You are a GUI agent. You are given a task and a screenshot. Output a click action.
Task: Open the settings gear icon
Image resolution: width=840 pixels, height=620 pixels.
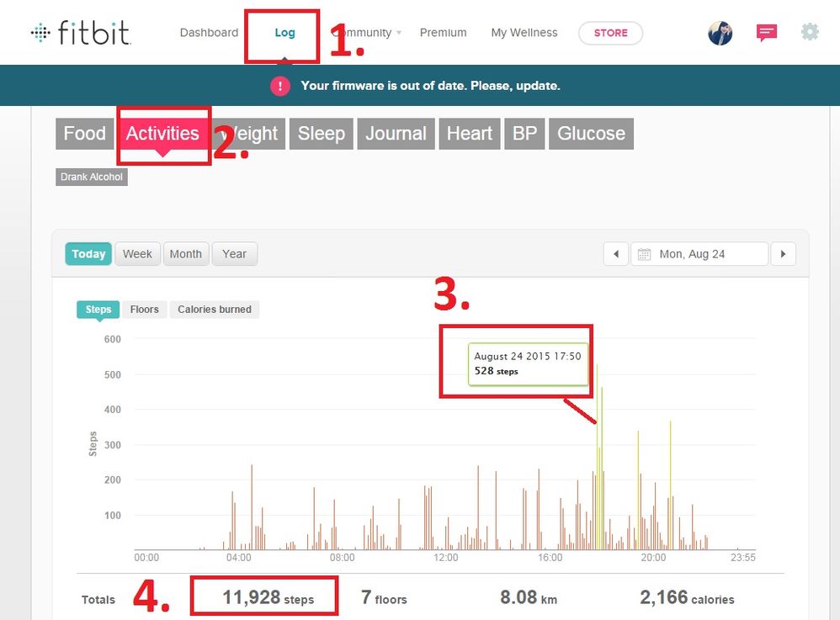pyautogui.click(x=810, y=32)
